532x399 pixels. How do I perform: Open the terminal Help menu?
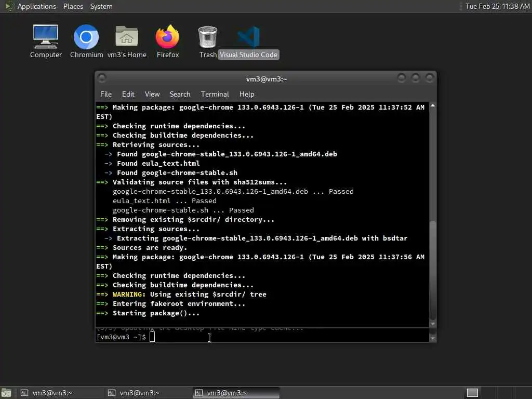(247, 95)
